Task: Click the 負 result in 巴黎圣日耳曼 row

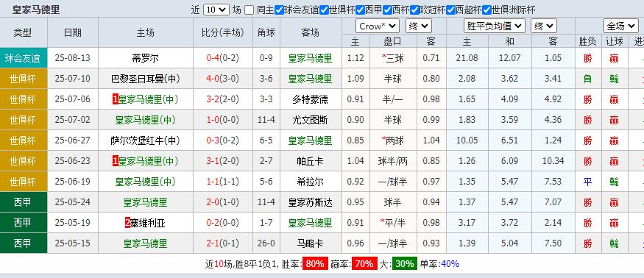Action: (588, 79)
